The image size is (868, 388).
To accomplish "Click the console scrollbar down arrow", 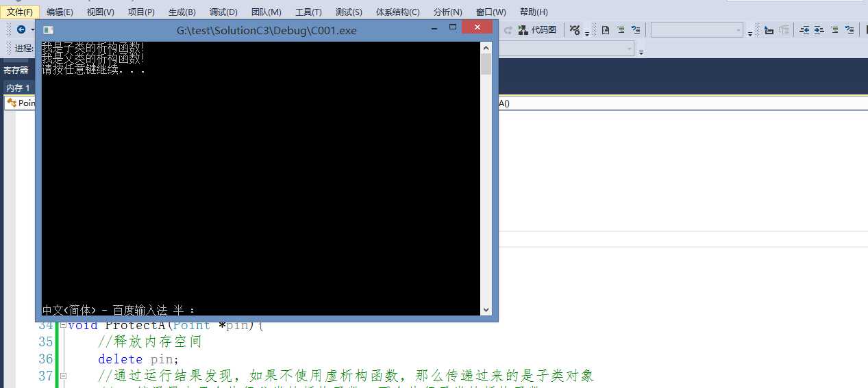I will tap(486, 309).
